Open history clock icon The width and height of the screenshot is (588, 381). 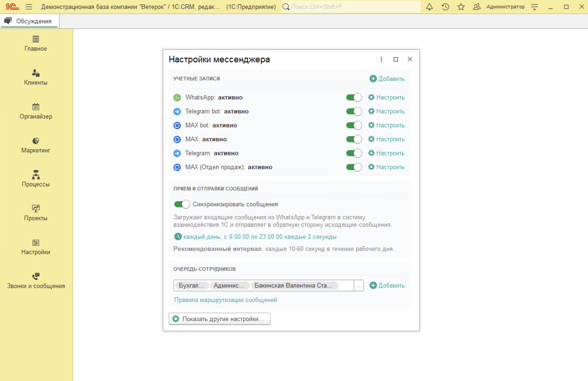tap(445, 7)
